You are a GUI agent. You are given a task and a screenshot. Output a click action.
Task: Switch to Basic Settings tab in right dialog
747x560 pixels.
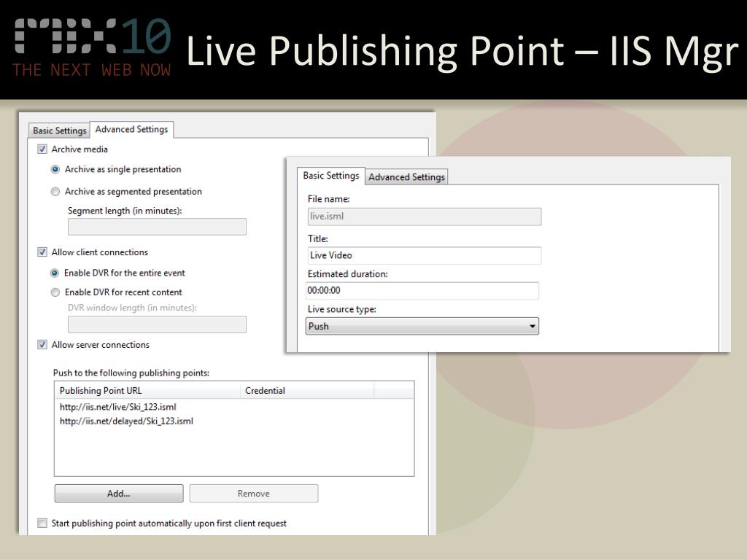(x=331, y=176)
